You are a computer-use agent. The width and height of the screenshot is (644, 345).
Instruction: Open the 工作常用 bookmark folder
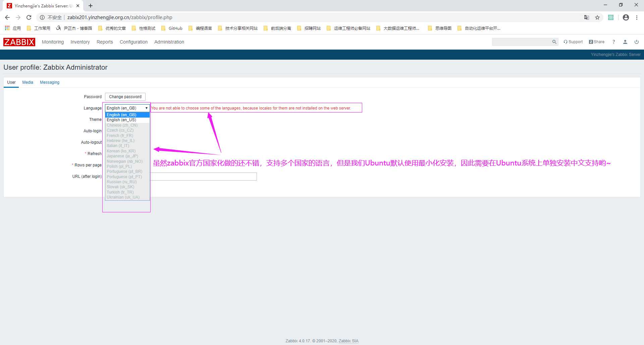tap(39, 28)
